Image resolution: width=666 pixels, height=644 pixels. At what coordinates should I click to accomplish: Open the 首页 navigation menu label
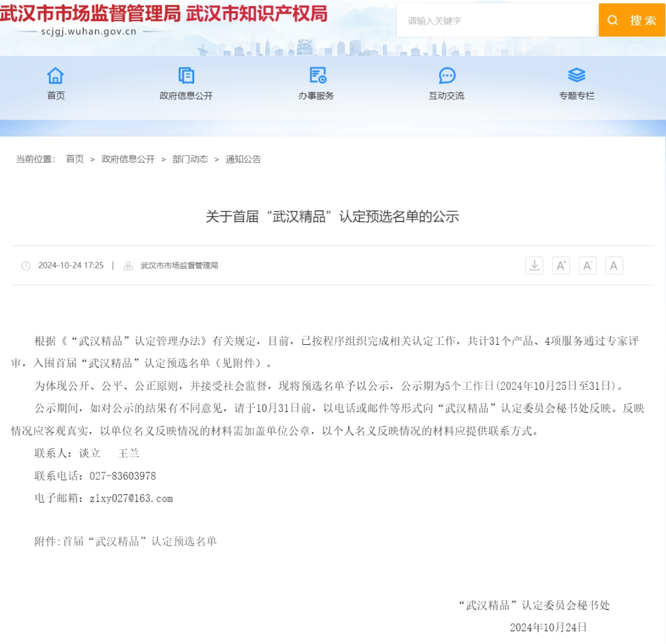(x=55, y=96)
